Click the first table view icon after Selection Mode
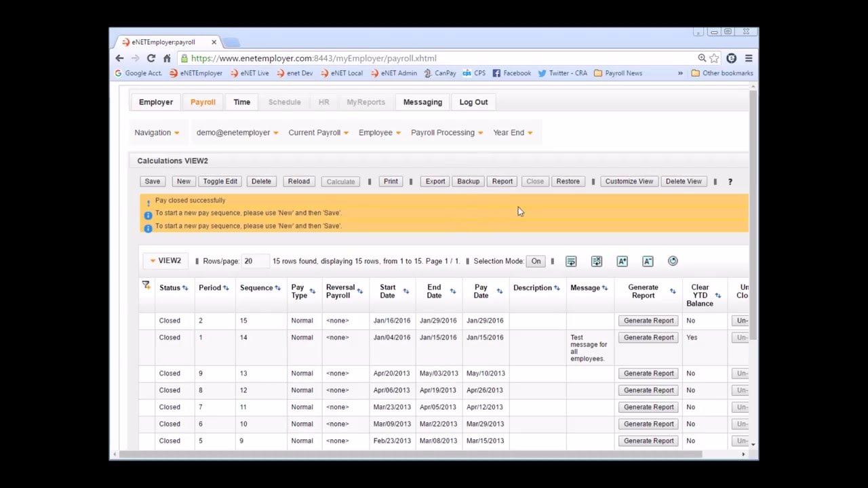The image size is (868, 488). [x=571, y=261]
